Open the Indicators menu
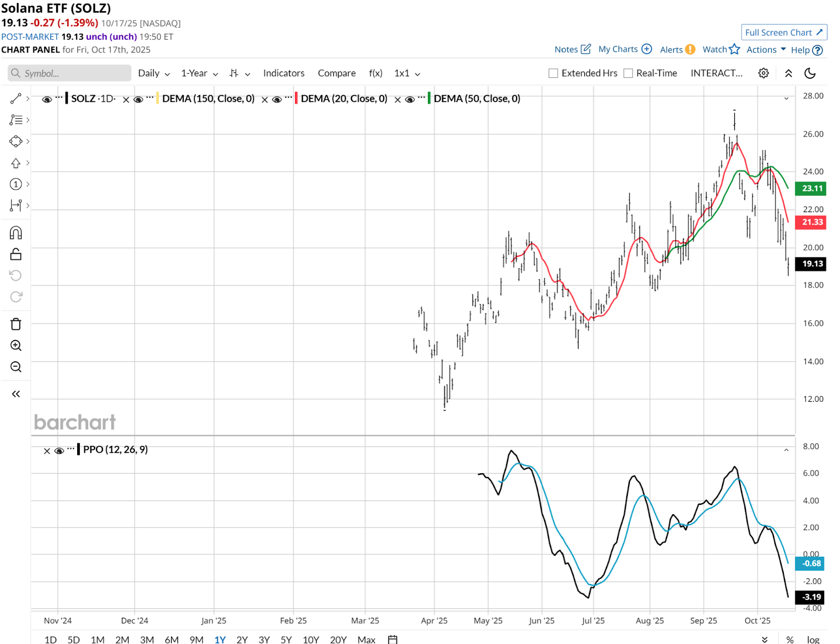This screenshot has height=644, width=840. coord(283,73)
